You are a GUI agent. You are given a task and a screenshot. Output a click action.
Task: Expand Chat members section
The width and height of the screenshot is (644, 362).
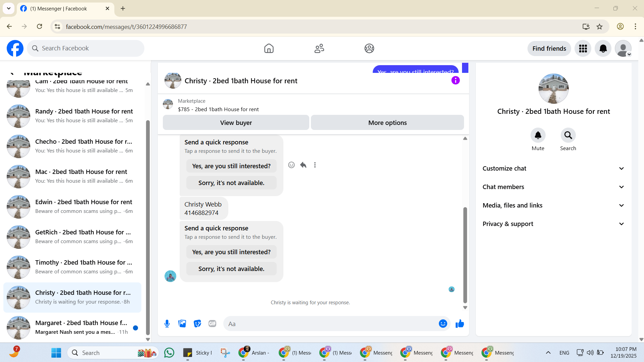click(553, 187)
